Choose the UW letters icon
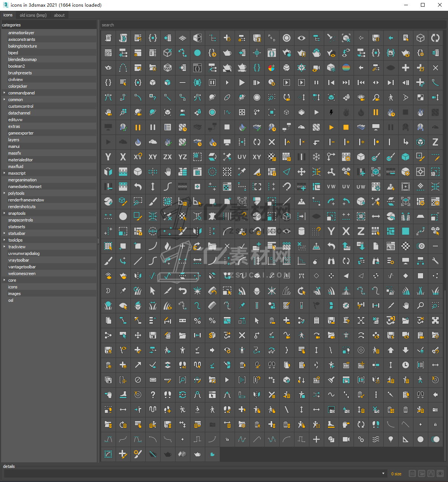448x482 pixels. 361,187
